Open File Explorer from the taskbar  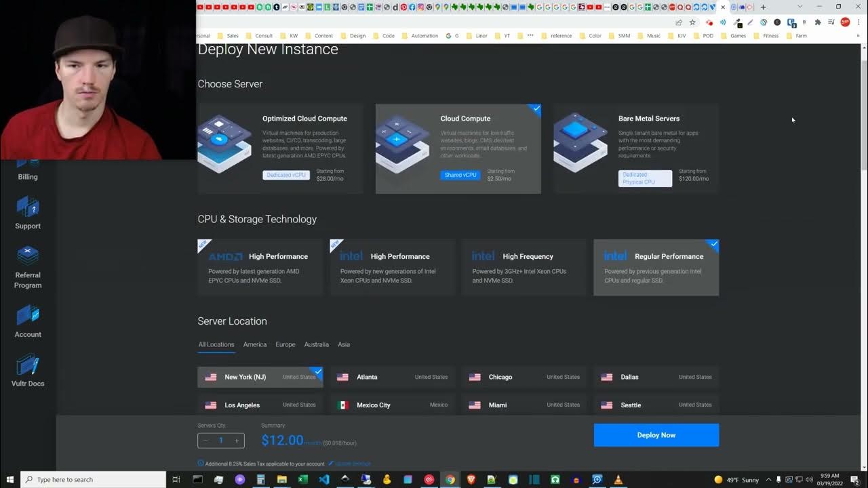click(282, 479)
